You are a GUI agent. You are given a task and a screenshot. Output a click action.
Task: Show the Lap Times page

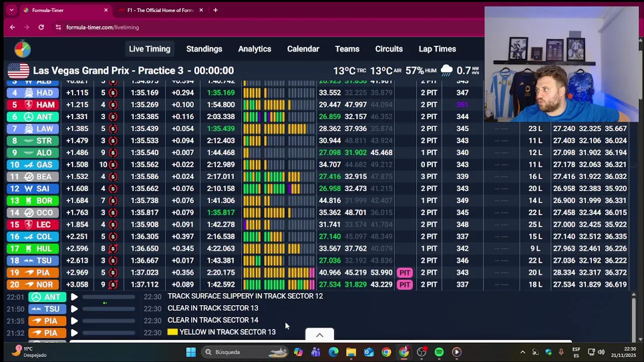[x=437, y=49]
